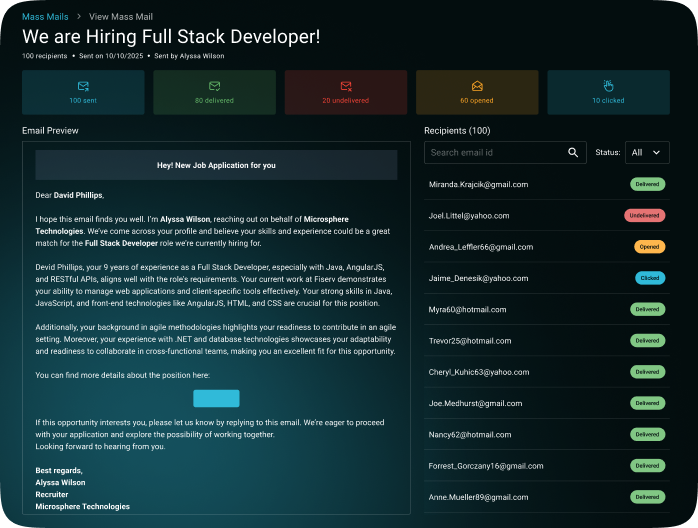
Task: Select the 20 undelivered stat card
Action: [x=346, y=92]
